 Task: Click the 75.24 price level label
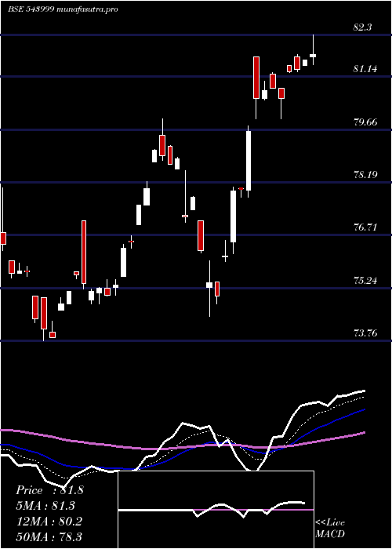point(365,280)
